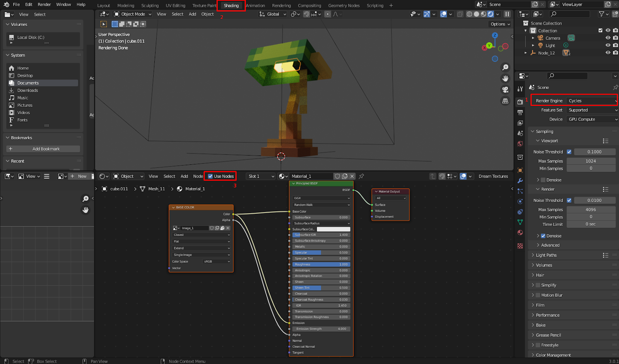Click the Material_1 name field
The height and width of the screenshot is (364, 619).
[311, 176]
